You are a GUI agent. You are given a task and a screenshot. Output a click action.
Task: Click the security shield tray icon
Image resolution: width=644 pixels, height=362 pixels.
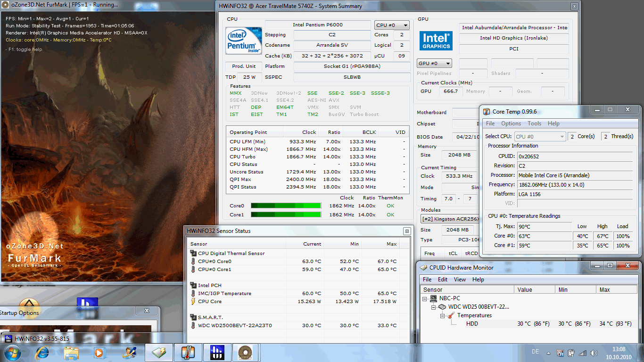pos(560,353)
